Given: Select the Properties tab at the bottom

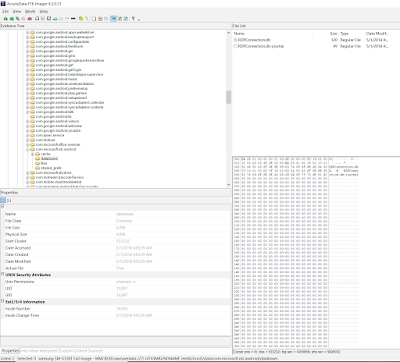Looking at the screenshot, I should 10,351.
